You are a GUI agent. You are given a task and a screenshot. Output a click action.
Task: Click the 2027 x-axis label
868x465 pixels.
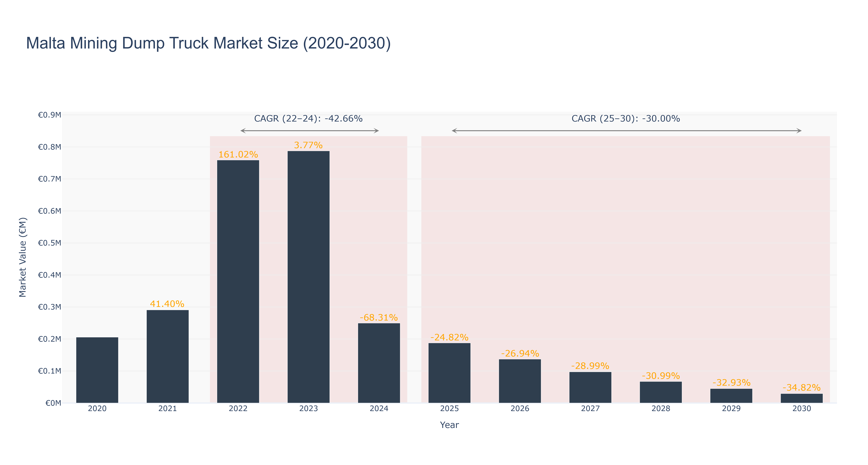click(590, 408)
